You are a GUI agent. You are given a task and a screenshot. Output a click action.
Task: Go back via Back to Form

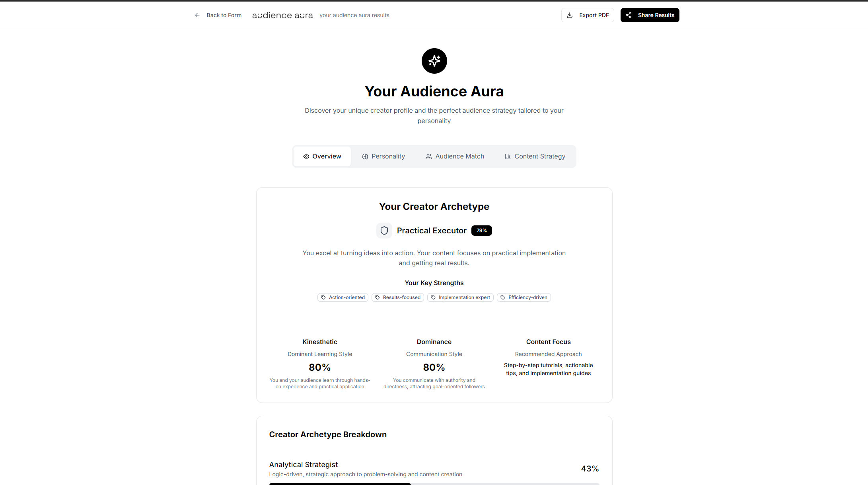pos(224,15)
